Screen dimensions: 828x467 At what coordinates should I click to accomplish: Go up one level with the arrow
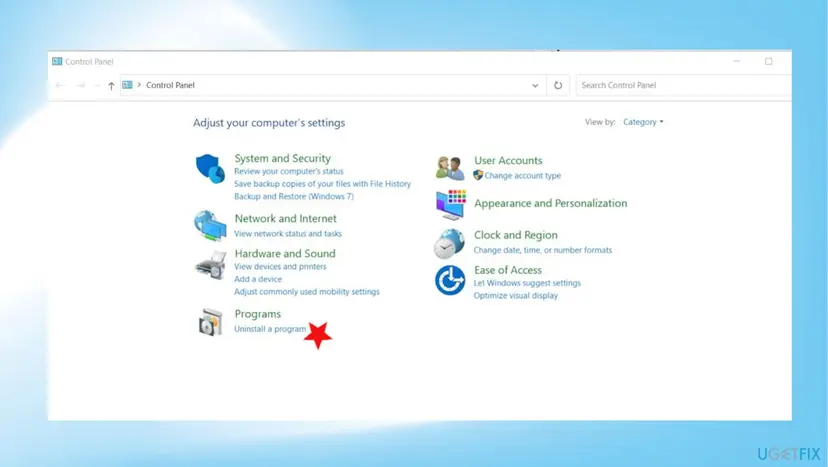click(111, 86)
